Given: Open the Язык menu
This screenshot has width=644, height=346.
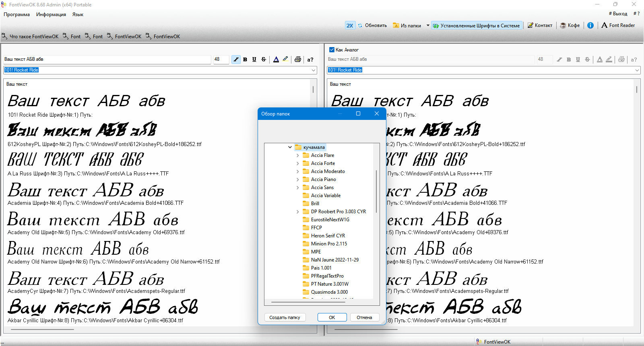Looking at the screenshot, I should pos(78,14).
